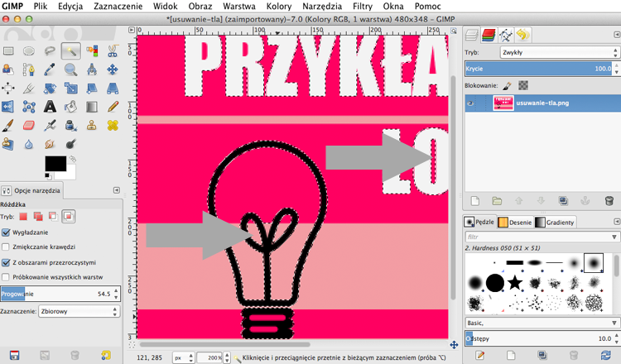Screen dimensions: 621x364
Task: Delete layer with trash icon in Layers panel
Action: [609, 201]
